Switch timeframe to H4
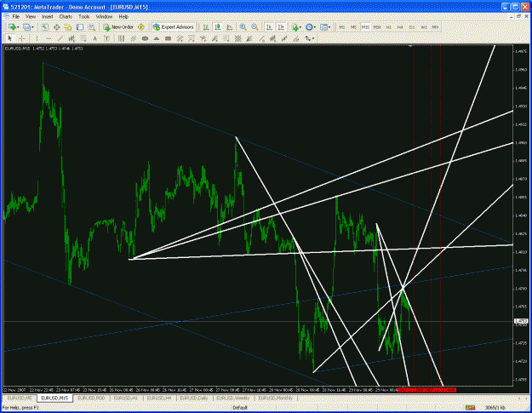Viewport: 532px width, 413px height. coord(400,27)
